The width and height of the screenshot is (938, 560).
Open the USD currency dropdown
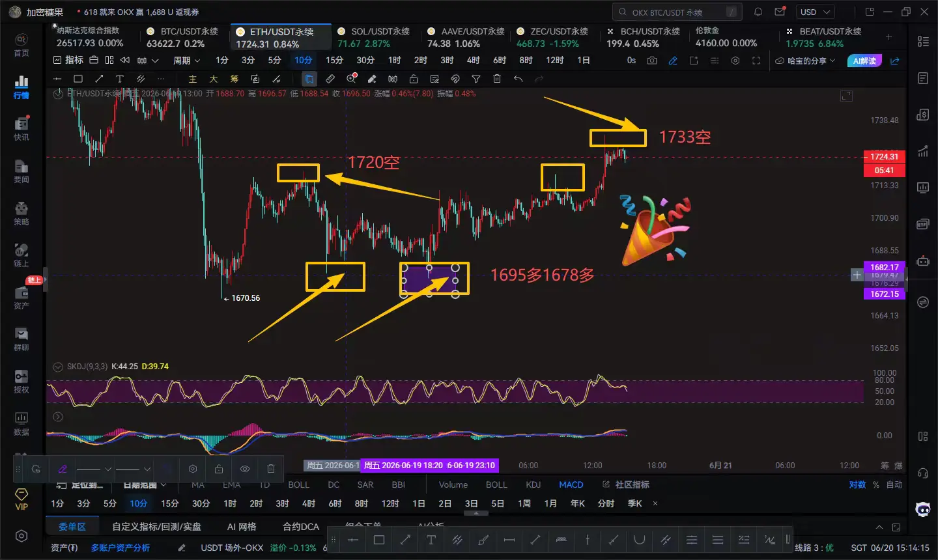click(816, 12)
